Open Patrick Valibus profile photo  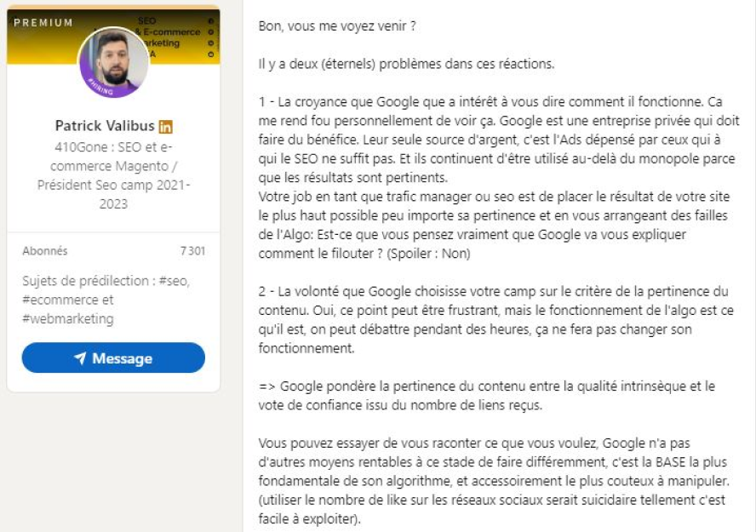click(114, 61)
